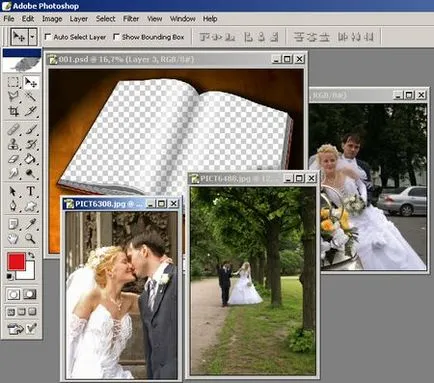Open the Select menu
The height and width of the screenshot is (383, 434).
(106, 19)
